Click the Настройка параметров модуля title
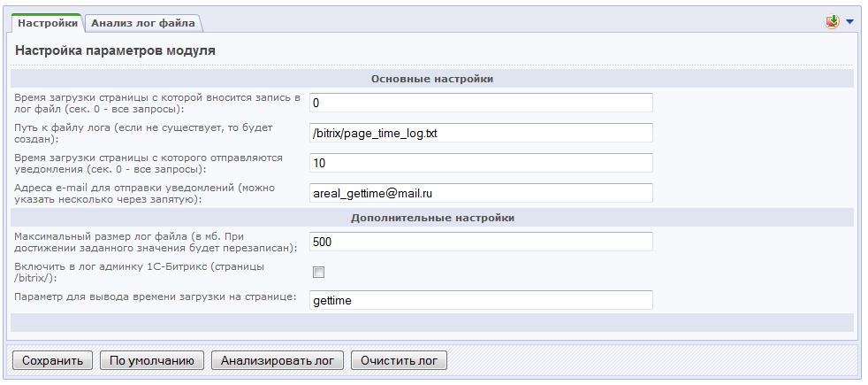868x385 pixels. (x=116, y=51)
